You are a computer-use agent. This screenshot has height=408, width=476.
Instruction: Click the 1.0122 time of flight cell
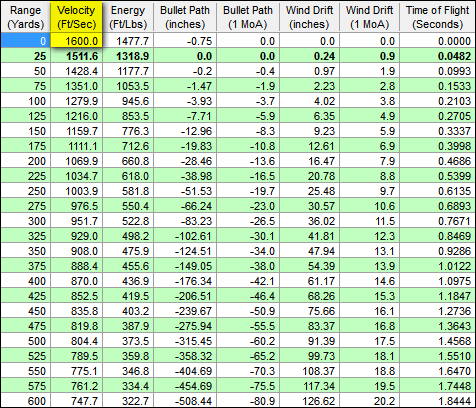click(437, 266)
